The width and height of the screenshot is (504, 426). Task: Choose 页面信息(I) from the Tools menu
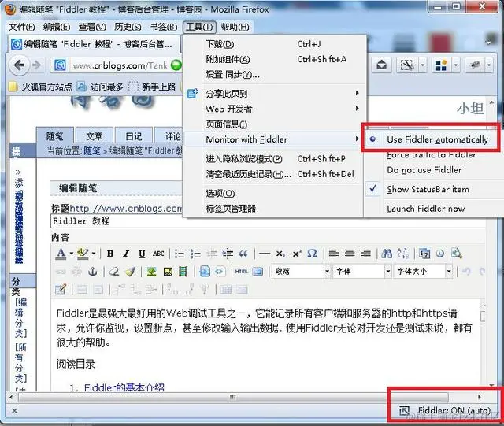(274, 124)
